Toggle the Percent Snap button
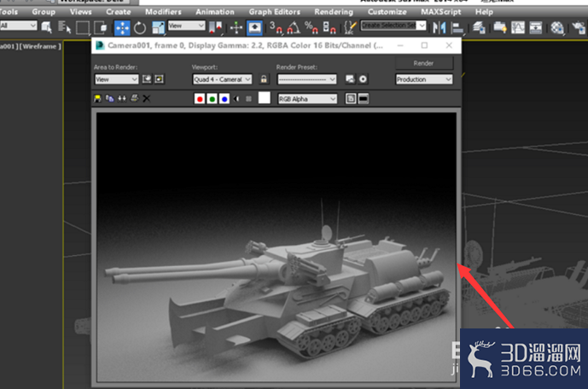The image size is (588, 389). click(x=311, y=27)
